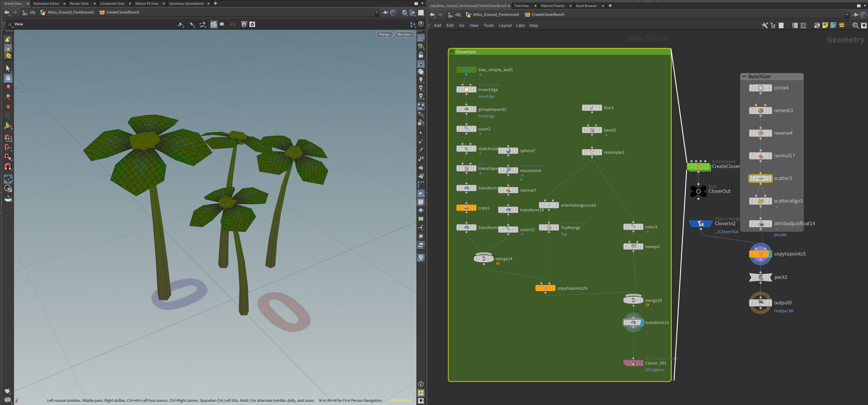Viewport: 868px width, 405px height.
Task: Toggle UV checker texture display option
Action: coord(421,202)
